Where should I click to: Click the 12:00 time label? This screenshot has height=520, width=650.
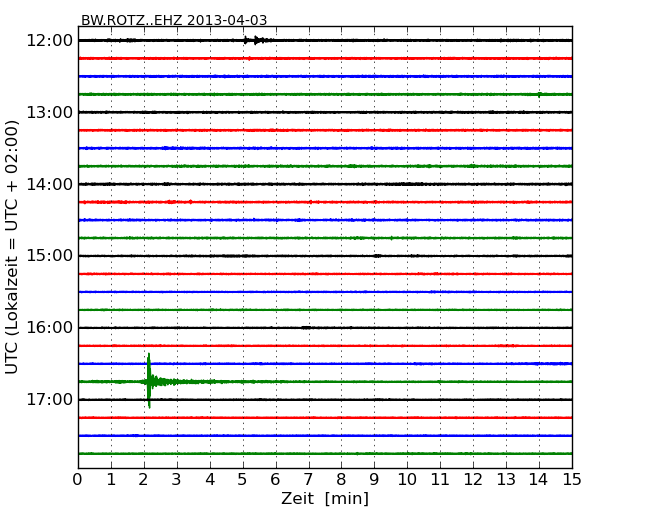(49, 41)
